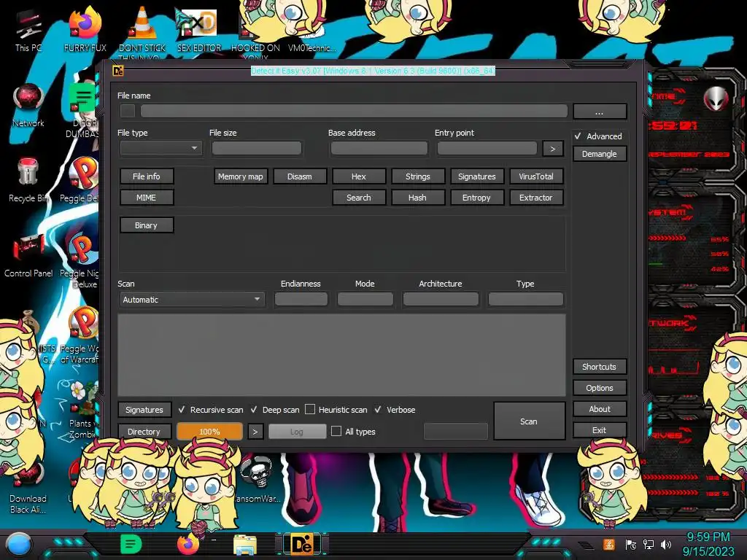Open the Download Black Ali desktop icon
Image resolution: width=747 pixels, height=560 pixels.
[28, 489]
